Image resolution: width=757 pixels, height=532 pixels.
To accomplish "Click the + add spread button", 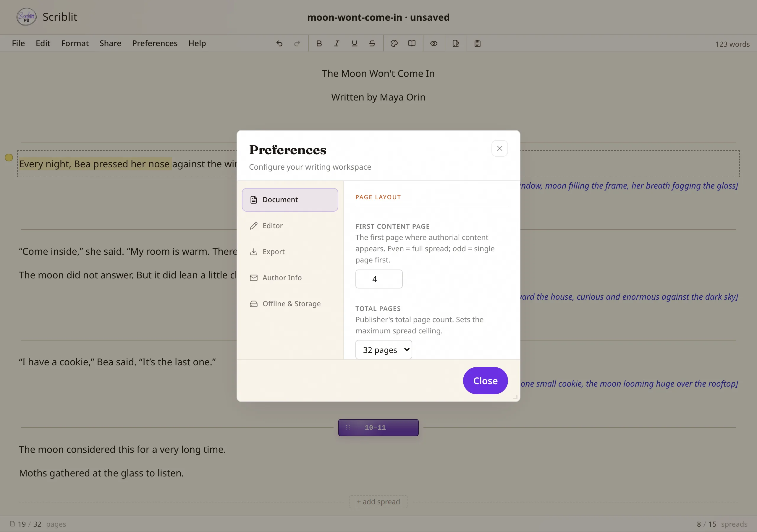I will (378, 502).
